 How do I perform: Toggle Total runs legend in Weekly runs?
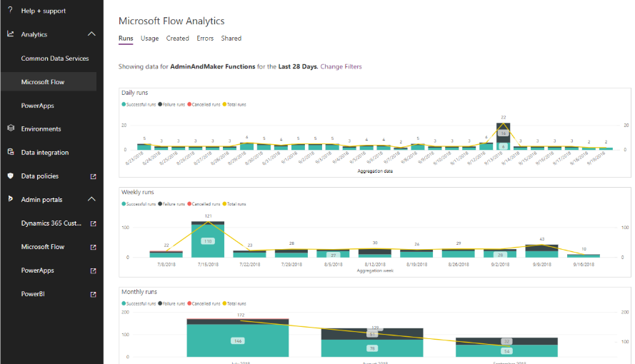click(x=234, y=204)
